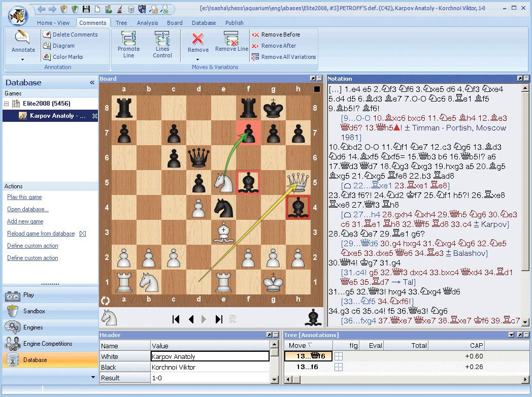Switch to the Tree ribbon tab
Screen dimensions: 532x397
coord(121,23)
